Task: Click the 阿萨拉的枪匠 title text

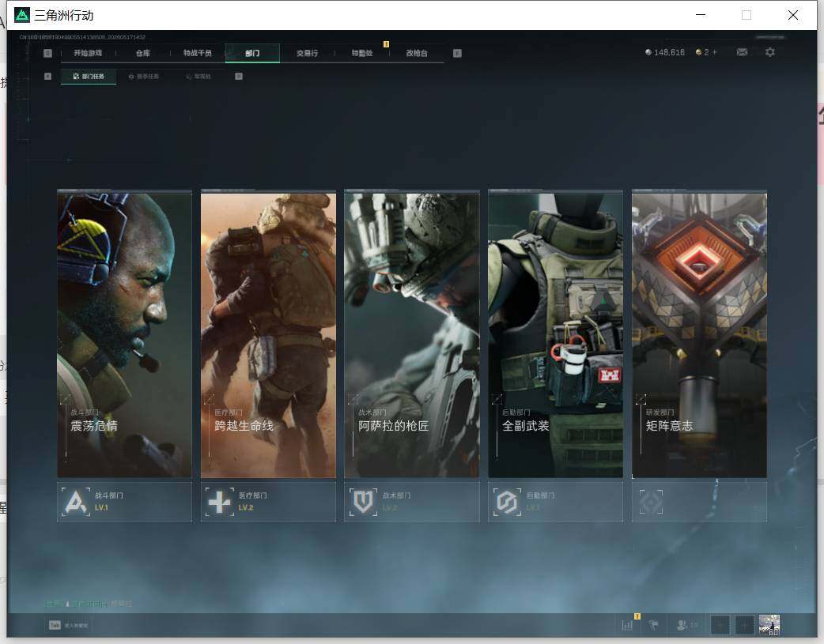Action: point(394,426)
